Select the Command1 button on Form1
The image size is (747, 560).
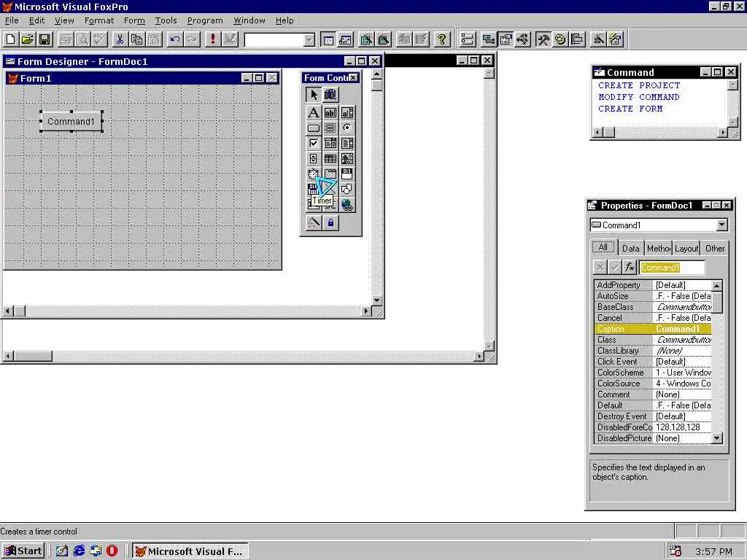click(71, 122)
